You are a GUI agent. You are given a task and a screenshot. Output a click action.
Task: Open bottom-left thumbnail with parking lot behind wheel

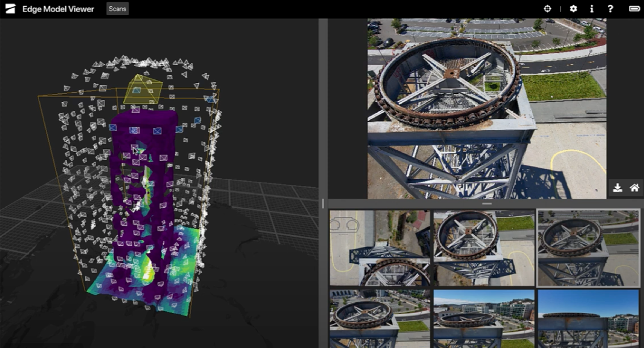pyautogui.click(x=380, y=319)
